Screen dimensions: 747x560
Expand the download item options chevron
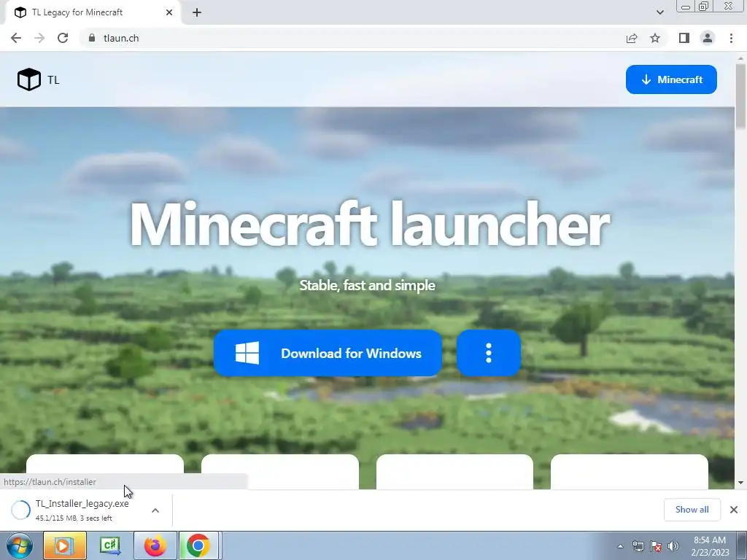155,510
